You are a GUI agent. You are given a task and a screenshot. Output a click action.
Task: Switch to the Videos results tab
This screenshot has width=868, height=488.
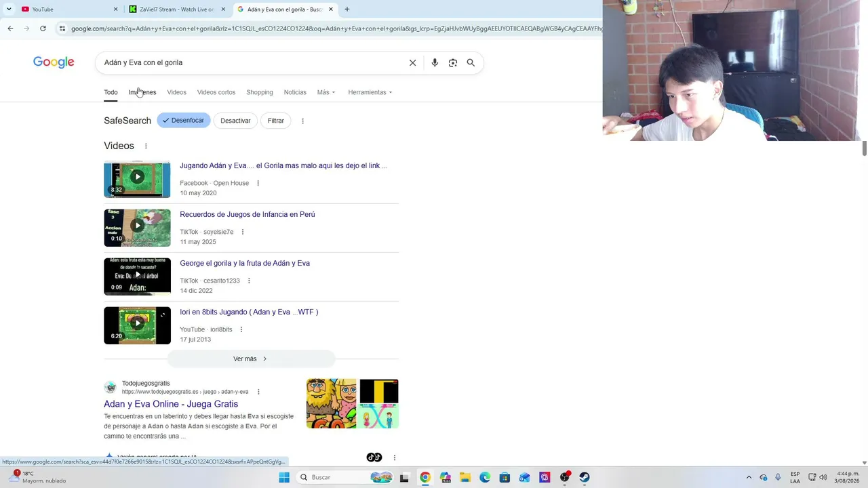[x=176, y=92]
